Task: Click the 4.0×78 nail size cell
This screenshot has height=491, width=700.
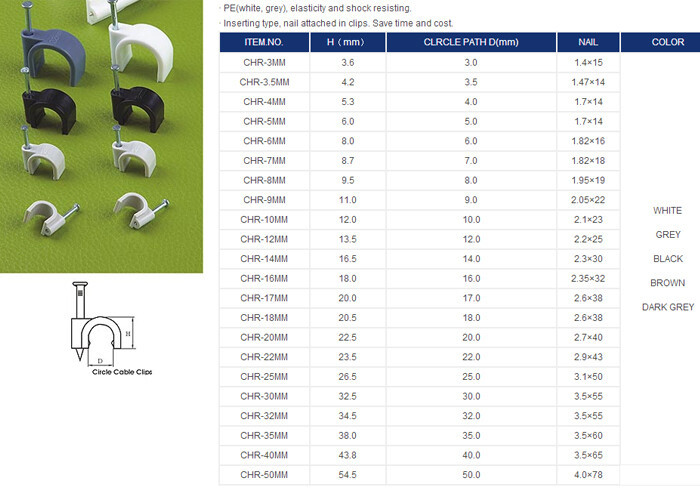Action: (x=588, y=474)
